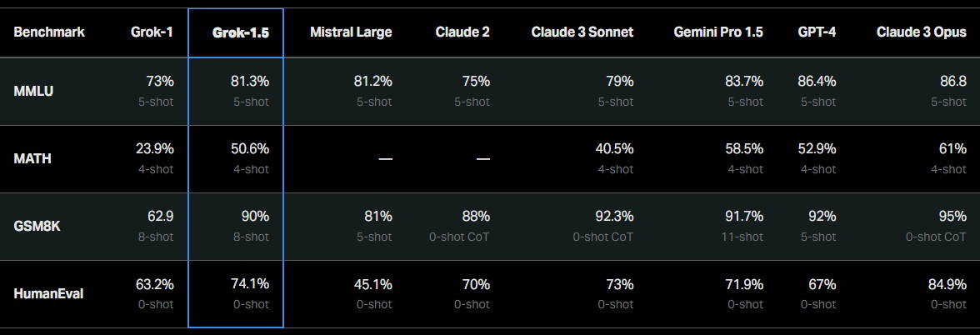Select Gemini Pro 1.5 GSM8K 91.7%

click(x=743, y=217)
